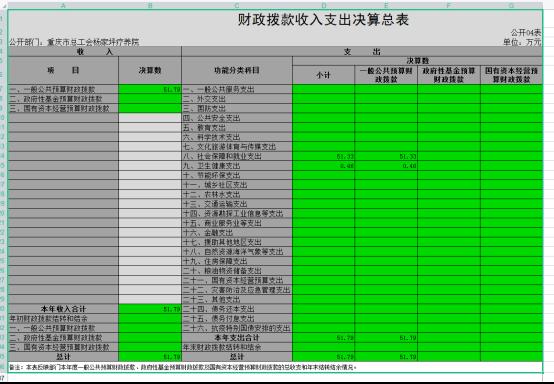The height and width of the screenshot is (384, 554).
Task: Select the 国有资本经营预算财政拨款 column header under 决算数
Action: (511, 75)
